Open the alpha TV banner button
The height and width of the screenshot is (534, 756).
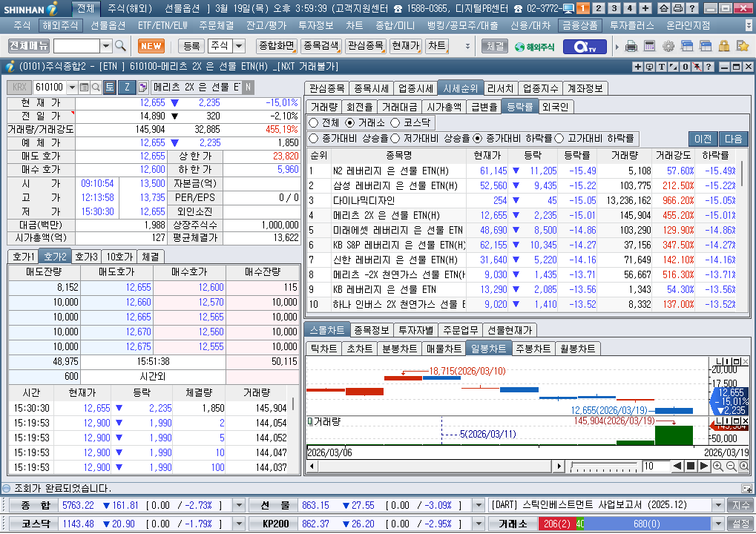(585, 46)
